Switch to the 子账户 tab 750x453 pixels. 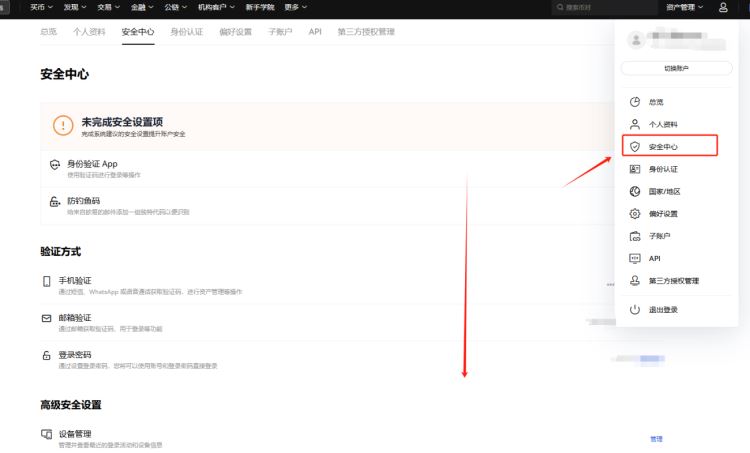(281, 32)
